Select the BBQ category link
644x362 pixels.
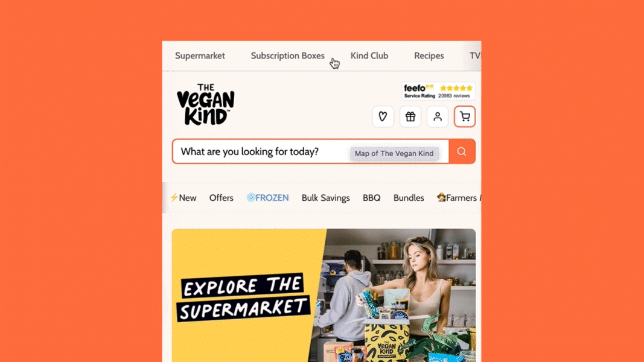coord(372,198)
